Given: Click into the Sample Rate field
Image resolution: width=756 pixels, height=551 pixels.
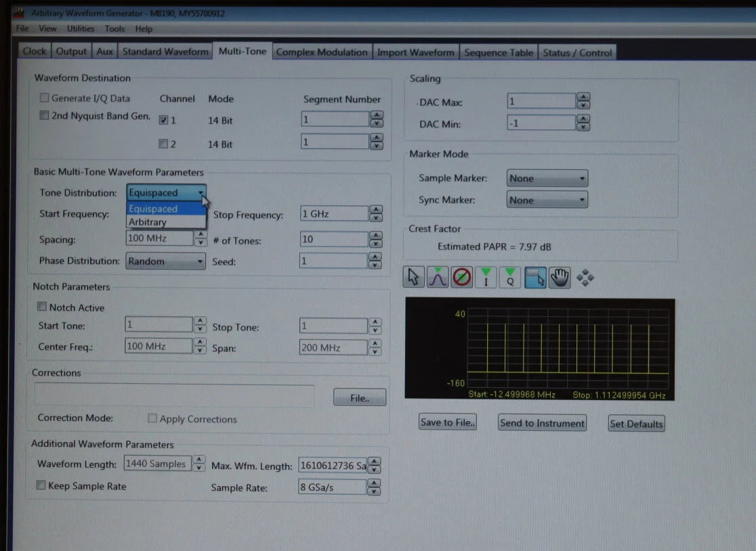Looking at the screenshot, I should coord(332,487).
